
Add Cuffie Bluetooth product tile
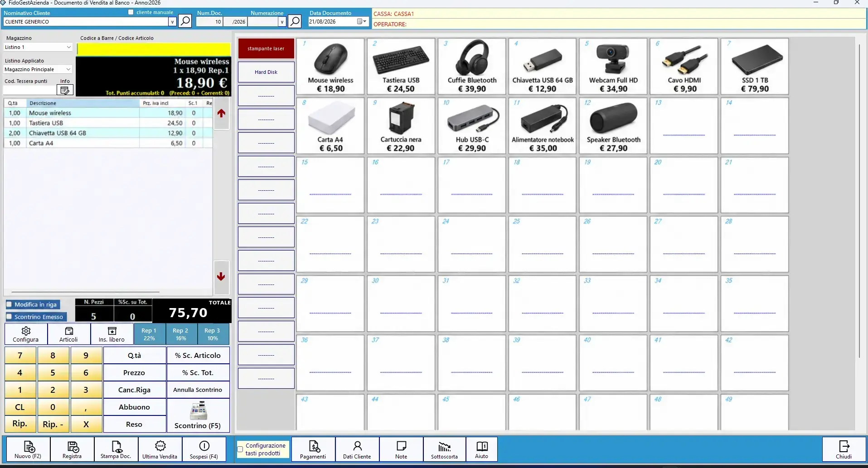point(472,66)
